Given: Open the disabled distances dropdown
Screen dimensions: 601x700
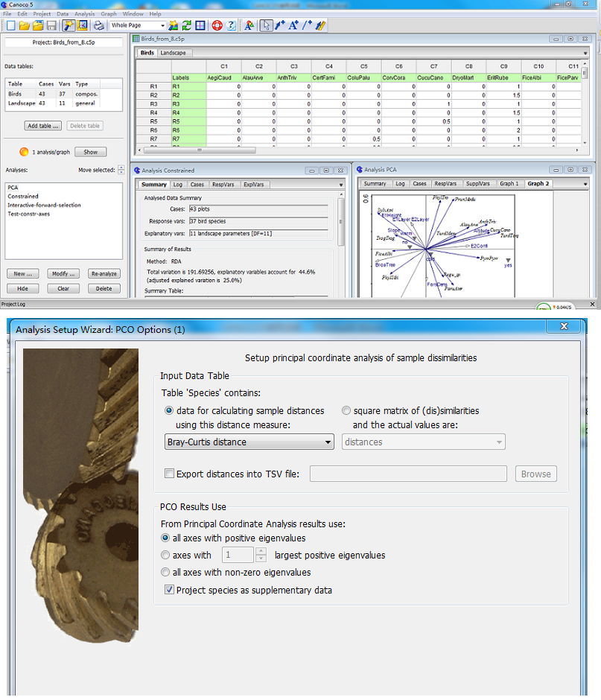Looking at the screenshot, I should point(423,442).
